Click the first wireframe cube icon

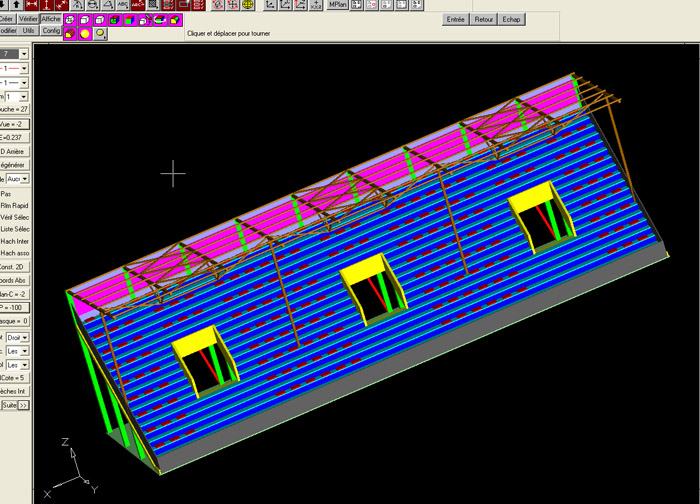coord(70,19)
